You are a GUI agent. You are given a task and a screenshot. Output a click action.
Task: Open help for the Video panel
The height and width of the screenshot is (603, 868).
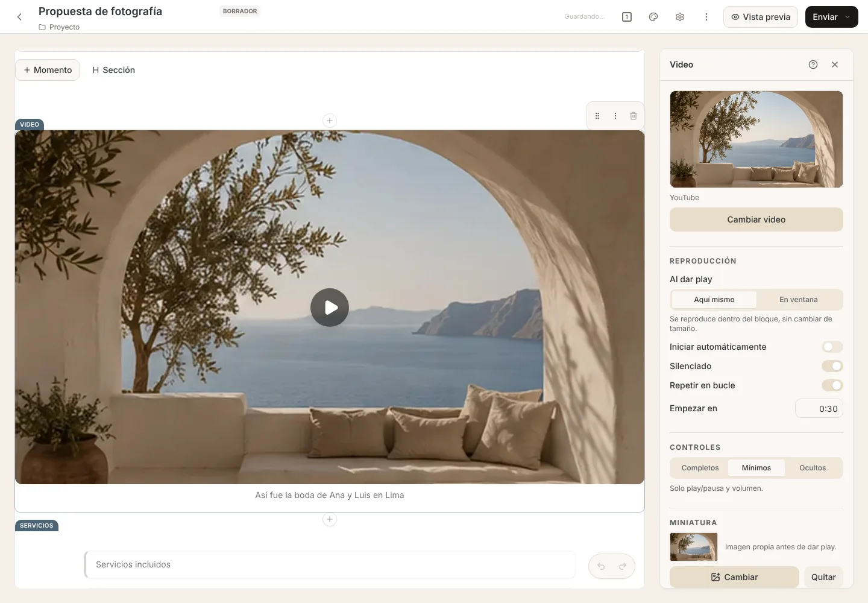coord(813,65)
